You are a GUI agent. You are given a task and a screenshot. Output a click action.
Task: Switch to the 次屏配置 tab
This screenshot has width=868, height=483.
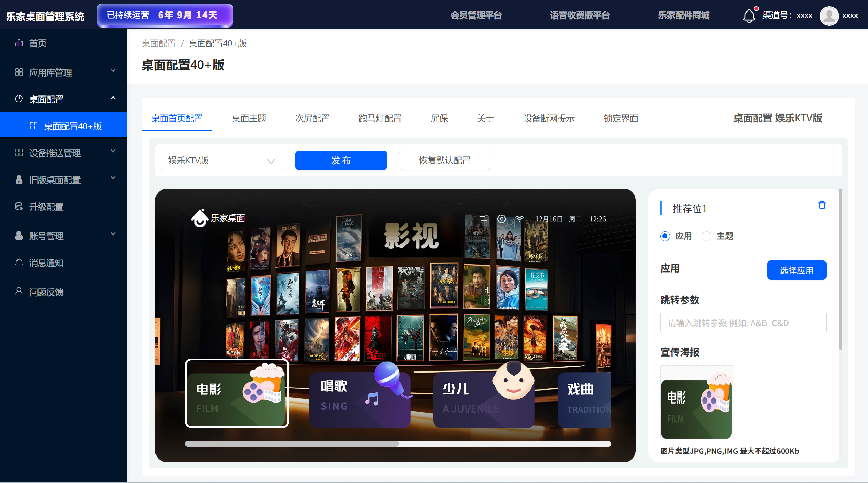[312, 118]
